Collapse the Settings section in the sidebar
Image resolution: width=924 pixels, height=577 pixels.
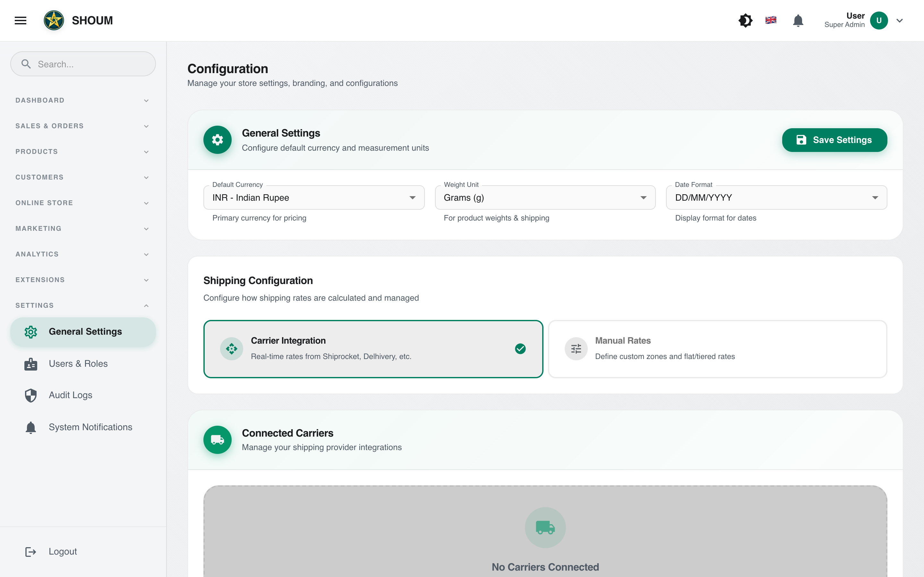tap(146, 305)
